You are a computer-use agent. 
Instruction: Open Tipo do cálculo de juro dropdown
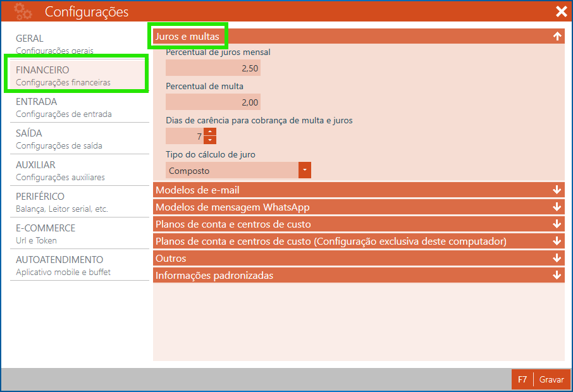click(305, 170)
